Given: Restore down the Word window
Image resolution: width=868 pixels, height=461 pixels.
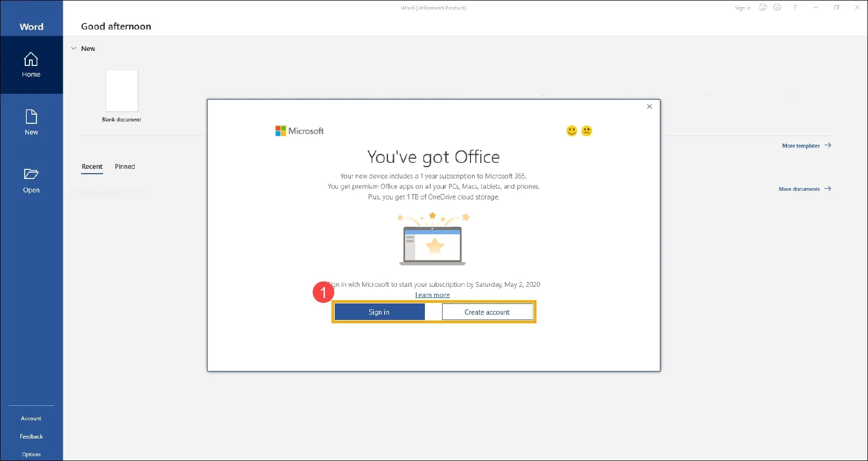Looking at the screenshot, I should point(836,8).
